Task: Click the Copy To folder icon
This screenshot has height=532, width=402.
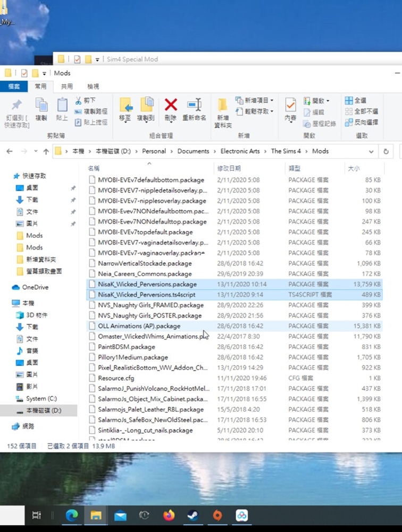Action: (146, 105)
